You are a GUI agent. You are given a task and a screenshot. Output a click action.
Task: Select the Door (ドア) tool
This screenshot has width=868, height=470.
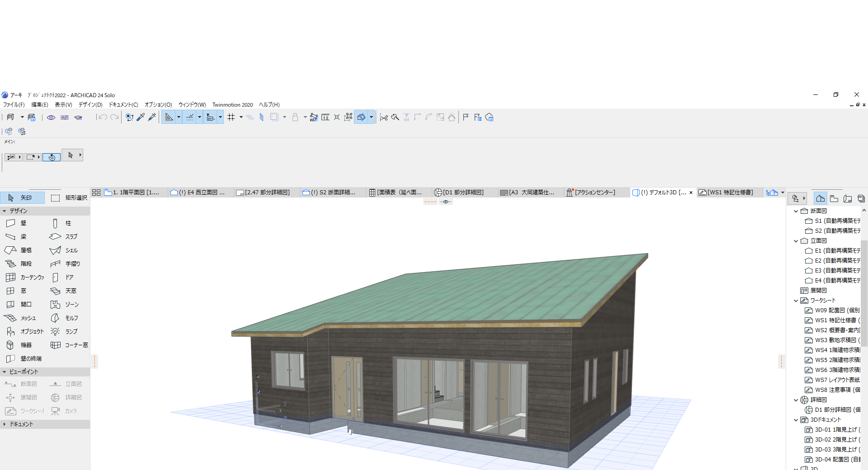coord(63,277)
